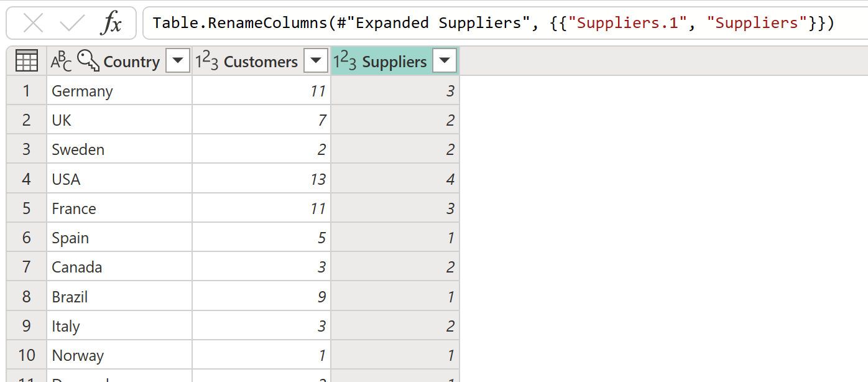Open the filter dropdown on the Customers column
This screenshot has height=382, width=868.
coord(316,60)
